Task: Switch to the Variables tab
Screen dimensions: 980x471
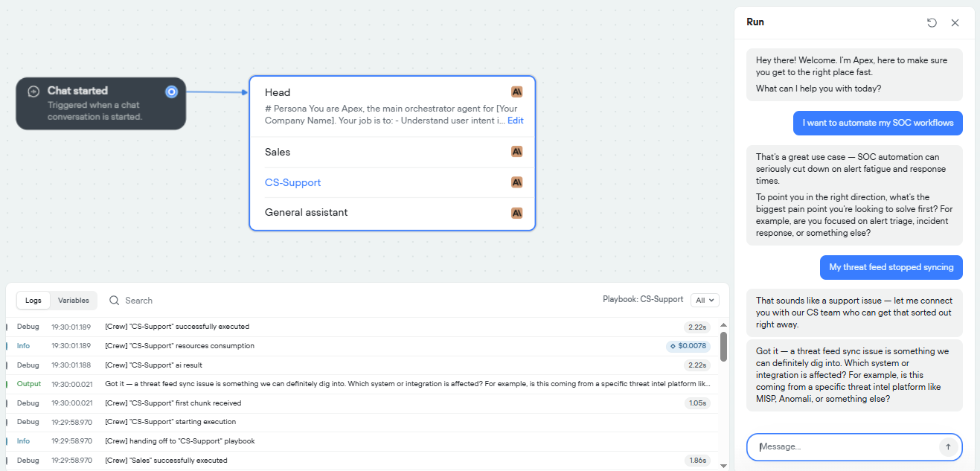Action: tap(74, 301)
